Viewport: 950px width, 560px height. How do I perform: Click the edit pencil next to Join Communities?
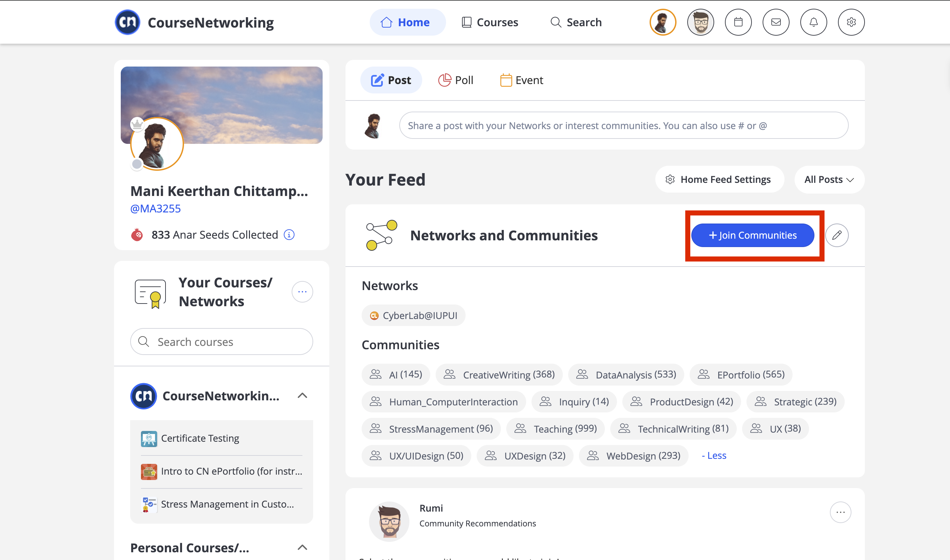[837, 235]
